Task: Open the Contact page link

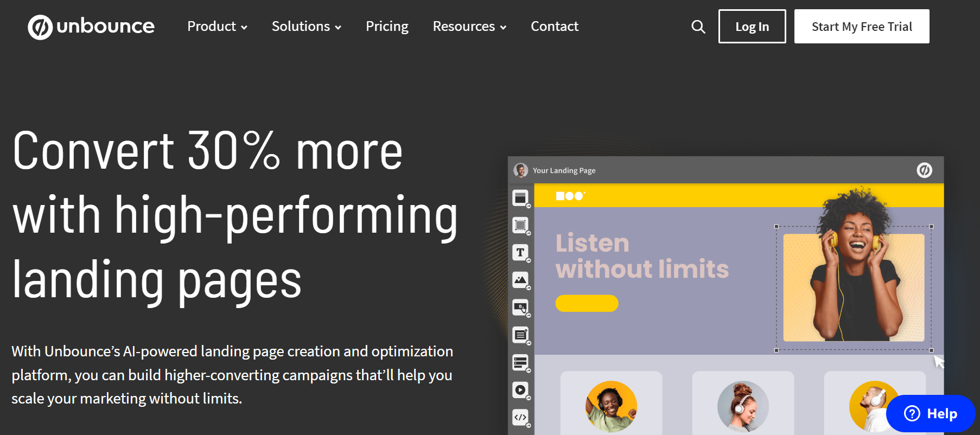Action: (554, 27)
